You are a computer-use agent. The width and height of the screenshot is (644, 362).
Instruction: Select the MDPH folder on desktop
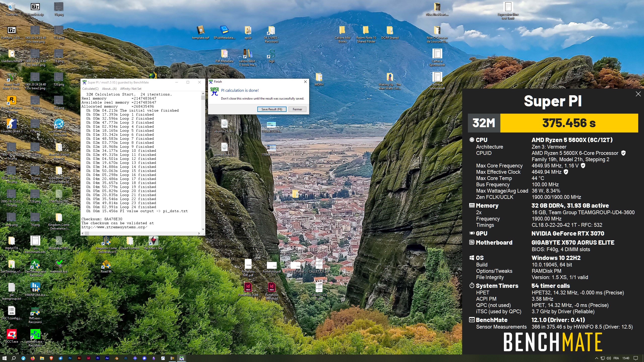click(x=319, y=79)
